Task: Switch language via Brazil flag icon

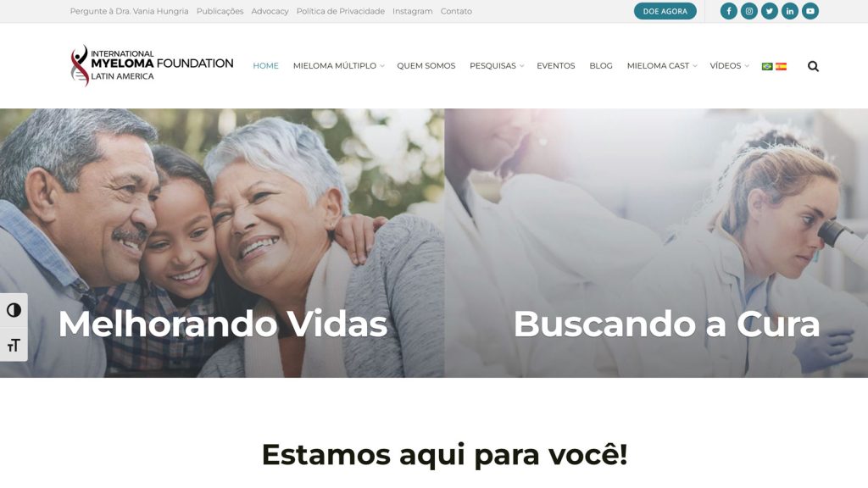Action: pyautogui.click(x=767, y=66)
